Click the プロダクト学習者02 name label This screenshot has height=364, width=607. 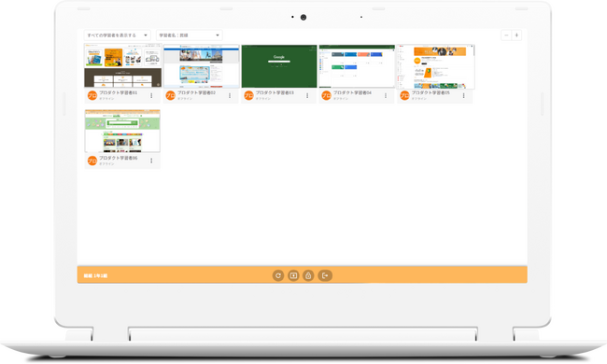196,92
